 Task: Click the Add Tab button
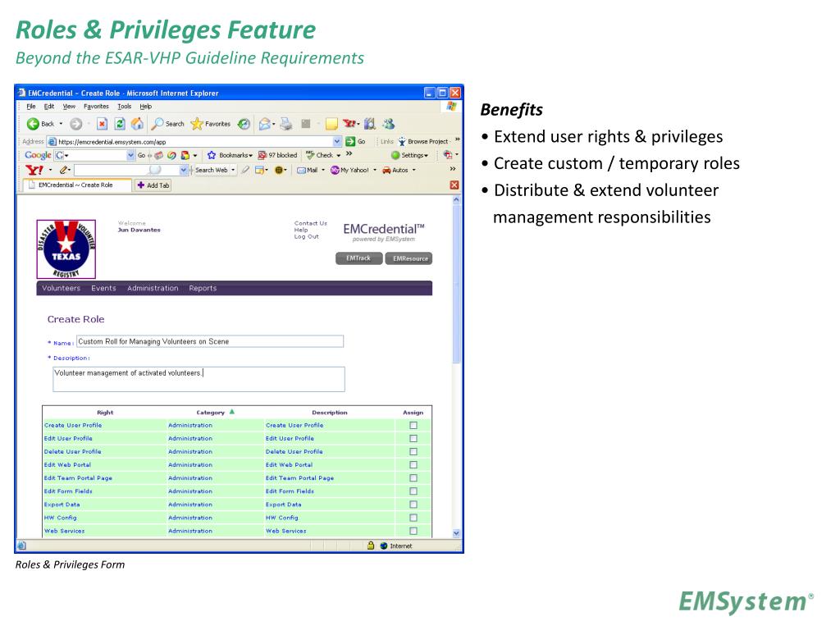[x=153, y=185]
